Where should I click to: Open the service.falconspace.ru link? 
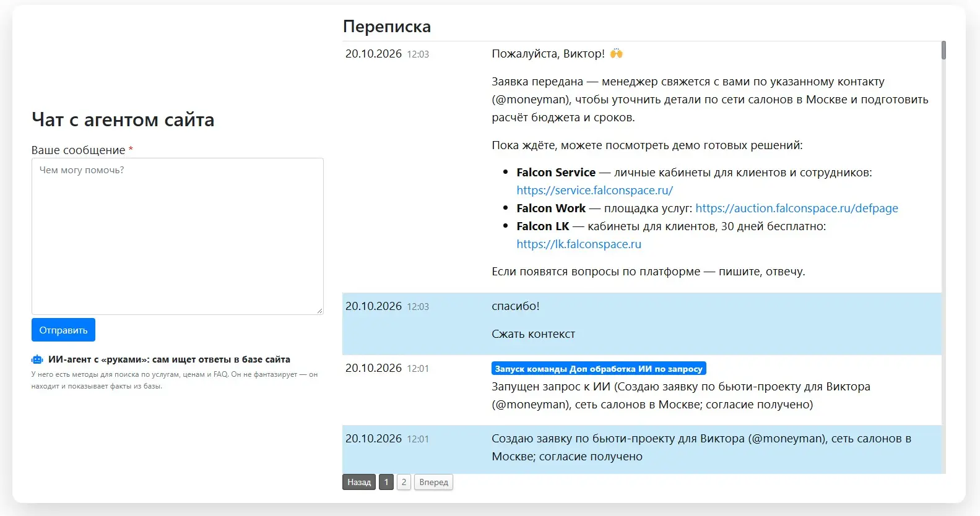(x=595, y=190)
